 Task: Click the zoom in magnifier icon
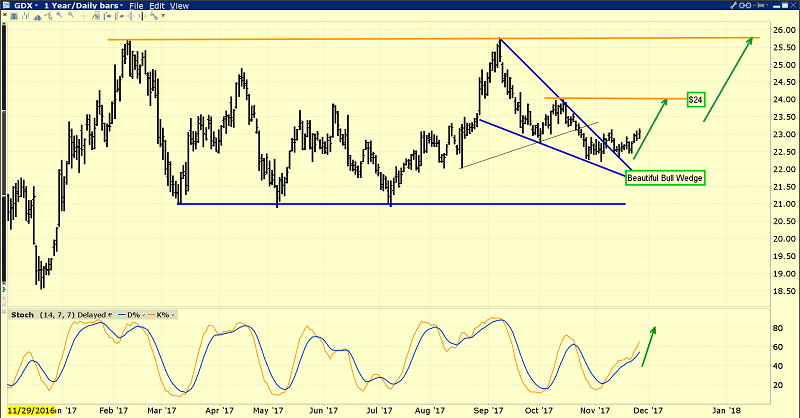(x=59, y=15)
